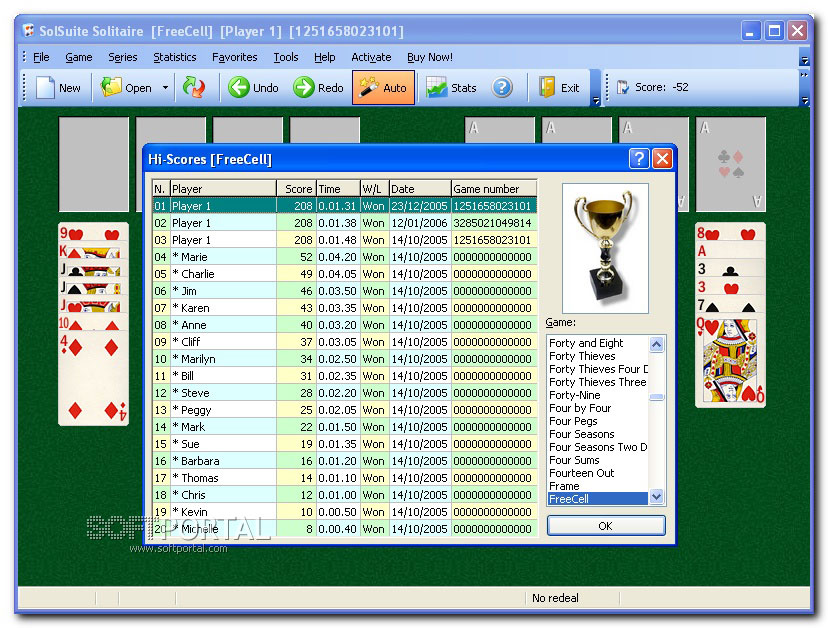Image resolution: width=828 pixels, height=628 pixels.
Task: Click the Score icon in toolbar
Action: [623, 87]
